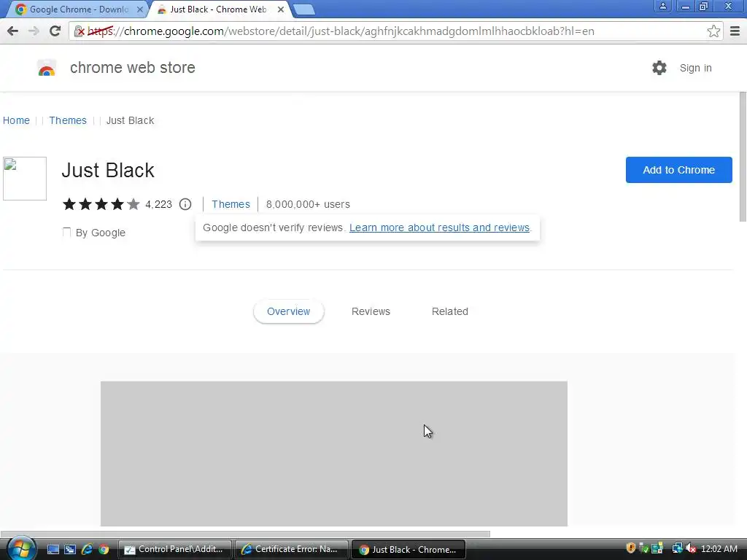The width and height of the screenshot is (747, 560).
Task: Click the Just Black theme thumbnail icon
Action: point(25,179)
